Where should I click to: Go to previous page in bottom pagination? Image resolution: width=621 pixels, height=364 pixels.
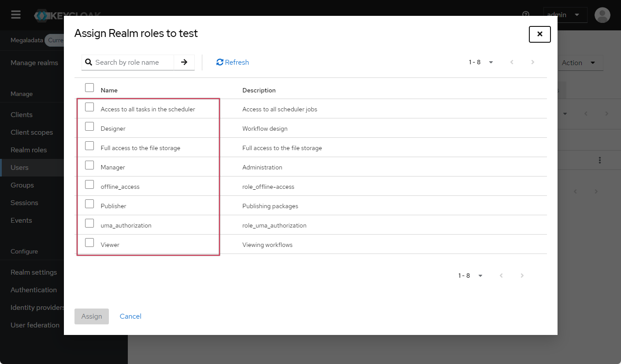pos(501,276)
